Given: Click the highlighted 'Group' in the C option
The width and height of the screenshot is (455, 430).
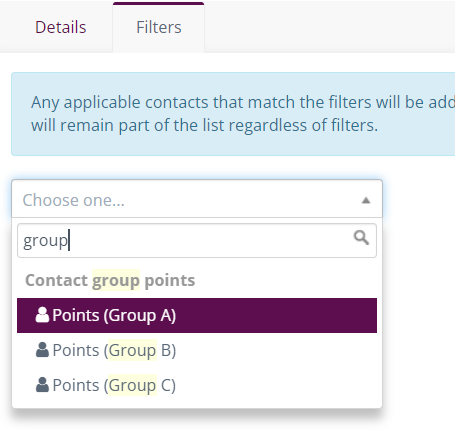Looking at the screenshot, I should (132, 385).
